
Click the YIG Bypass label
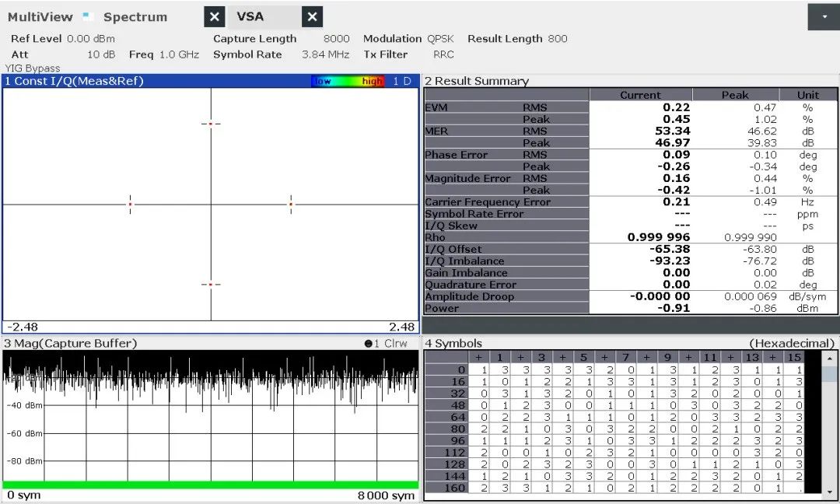(x=33, y=68)
